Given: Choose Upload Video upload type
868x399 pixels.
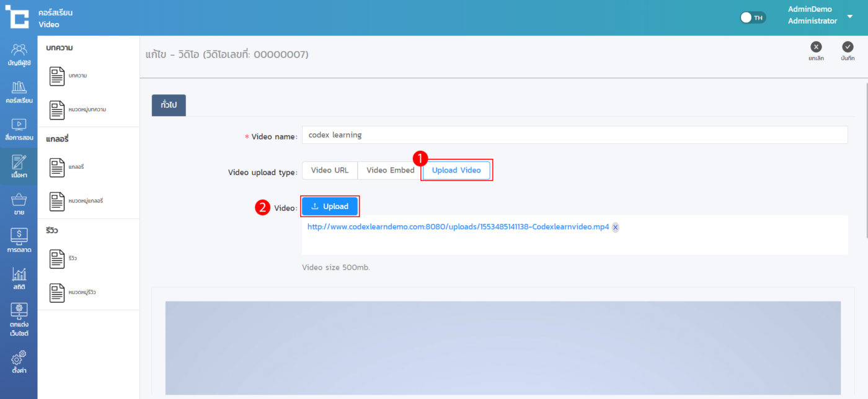Looking at the screenshot, I should (456, 171).
